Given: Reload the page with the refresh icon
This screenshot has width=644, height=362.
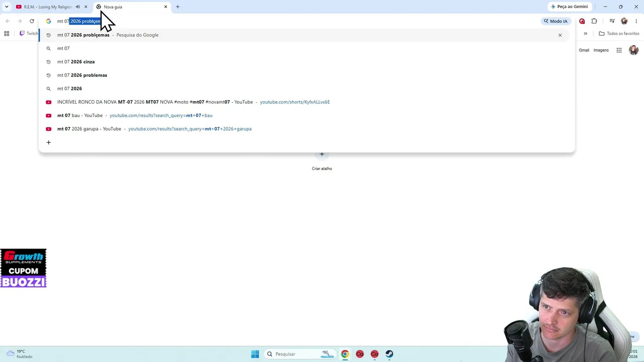Looking at the screenshot, I should point(32,21).
